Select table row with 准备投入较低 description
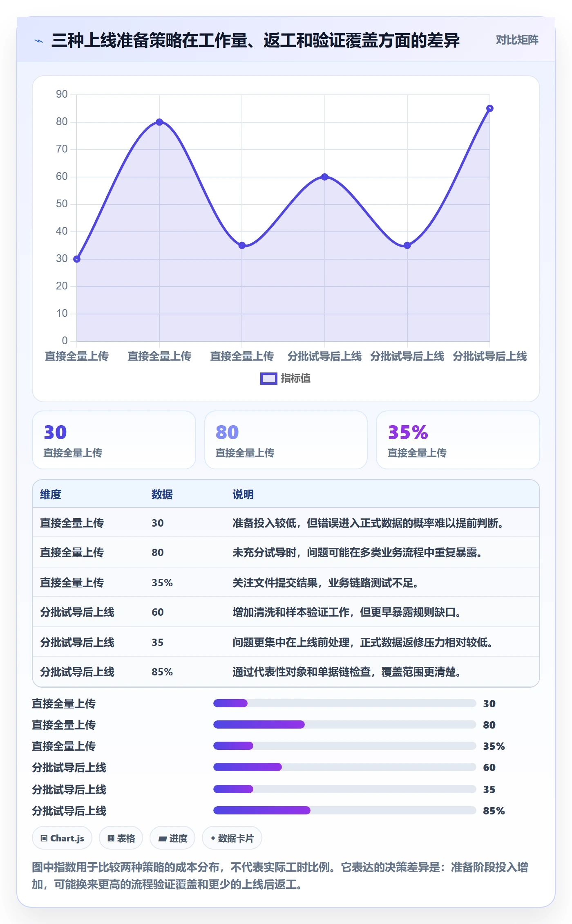 click(286, 523)
